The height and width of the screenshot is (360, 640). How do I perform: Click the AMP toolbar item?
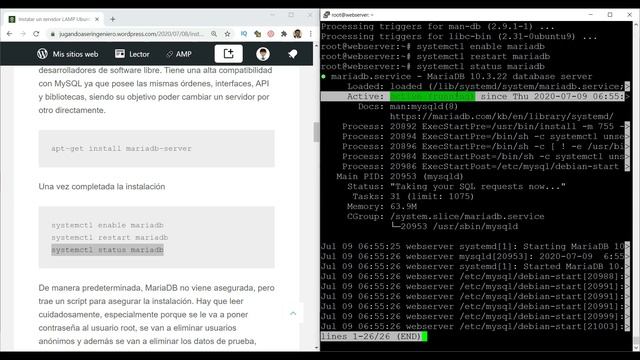pyautogui.click(x=179, y=54)
